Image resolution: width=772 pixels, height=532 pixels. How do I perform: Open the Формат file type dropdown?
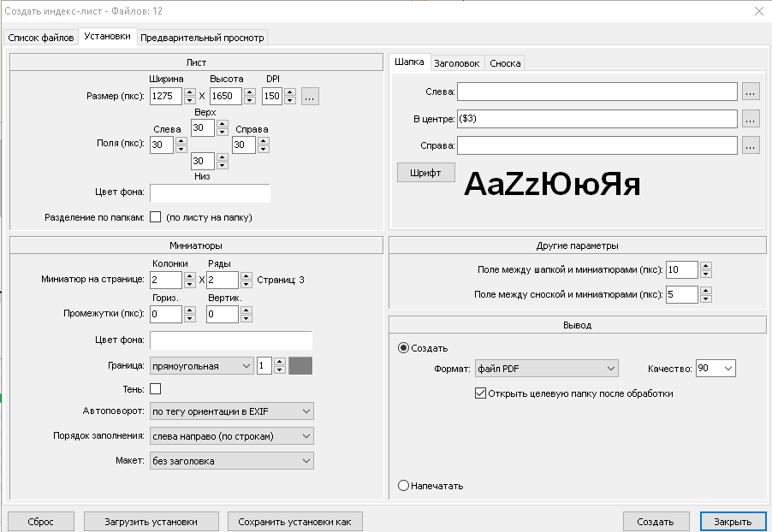546,369
